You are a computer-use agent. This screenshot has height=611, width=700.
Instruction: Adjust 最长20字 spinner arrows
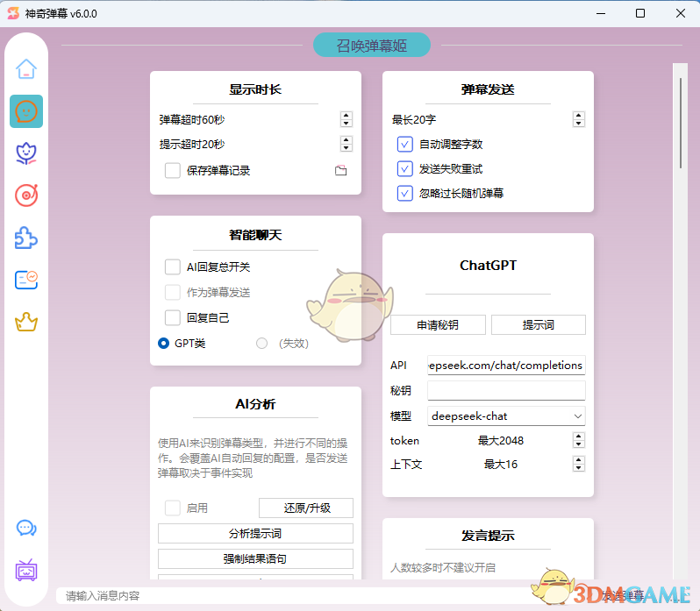pyautogui.click(x=579, y=119)
